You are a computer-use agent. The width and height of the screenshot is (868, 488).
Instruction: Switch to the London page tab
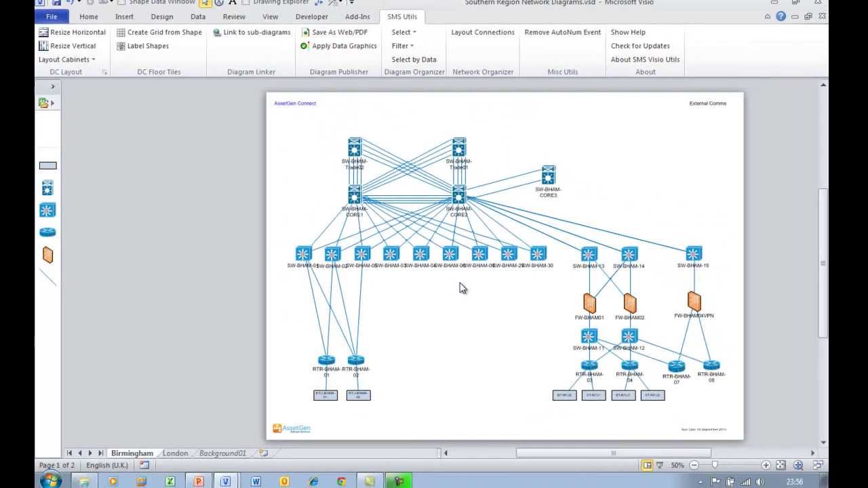tap(176, 453)
